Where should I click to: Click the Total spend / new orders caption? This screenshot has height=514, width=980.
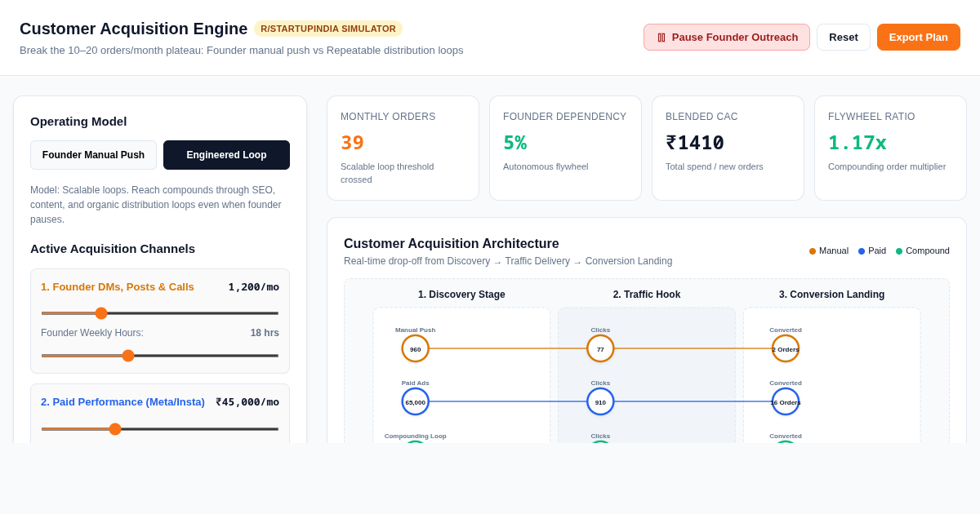coord(715,166)
